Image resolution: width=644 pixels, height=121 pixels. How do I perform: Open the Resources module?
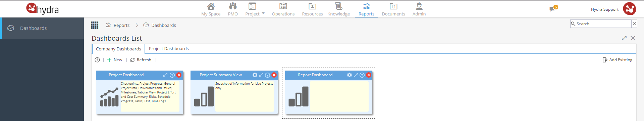[312, 9]
